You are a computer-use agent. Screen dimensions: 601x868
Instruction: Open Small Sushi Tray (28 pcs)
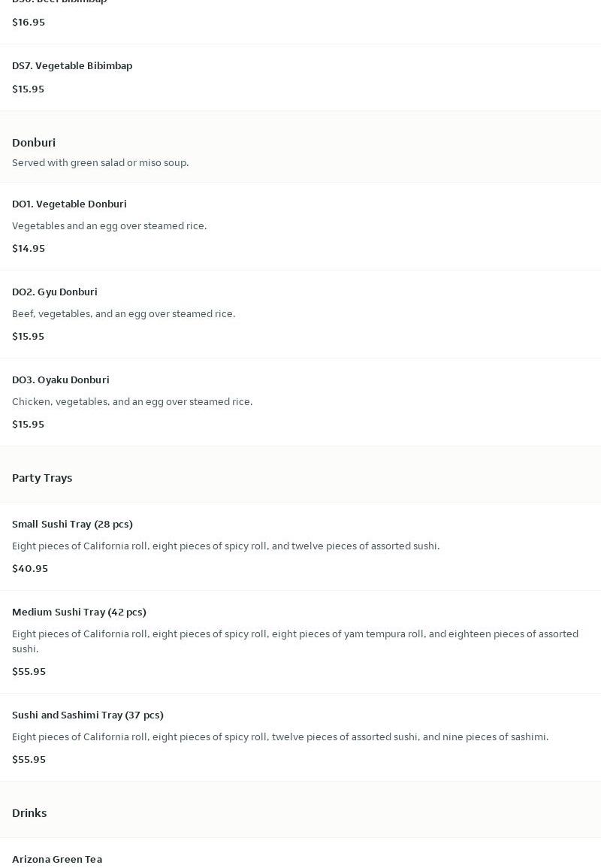[72, 525]
